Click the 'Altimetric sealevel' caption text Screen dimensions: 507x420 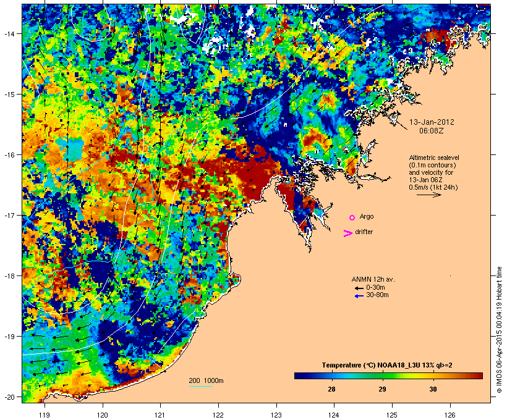(x=434, y=157)
